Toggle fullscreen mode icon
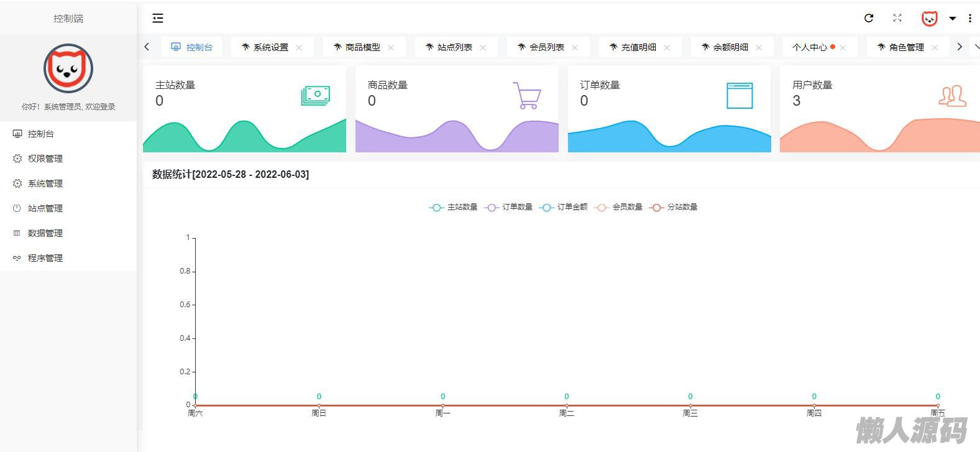The height and width of the screenshot is (452, 980). tap(897, 19)
